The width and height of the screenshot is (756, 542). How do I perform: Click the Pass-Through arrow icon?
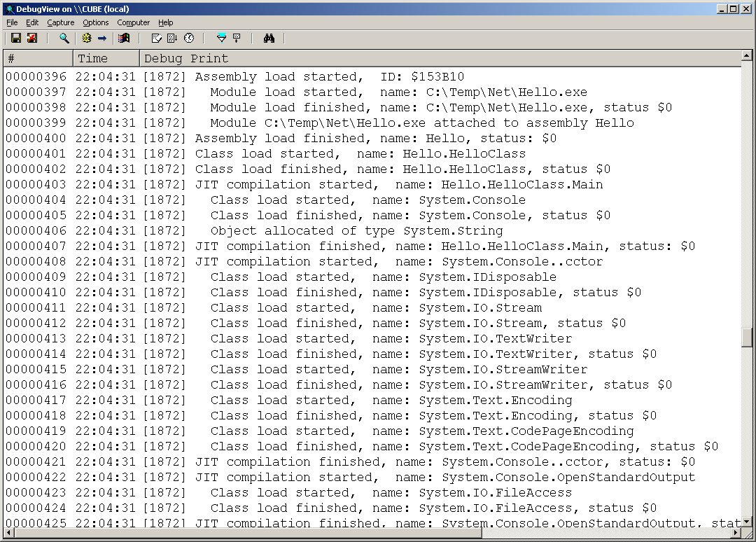(x=104, y=38)
